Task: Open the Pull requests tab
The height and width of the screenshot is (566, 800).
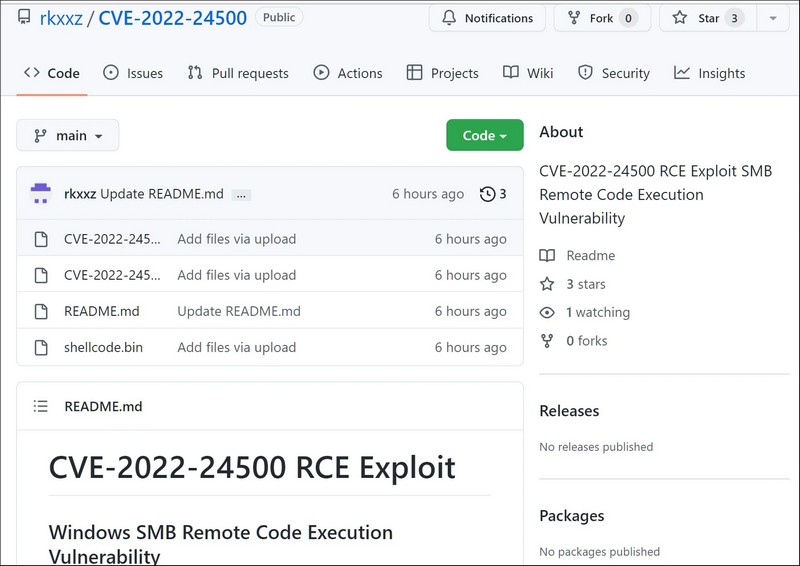Action: (238, 73)
